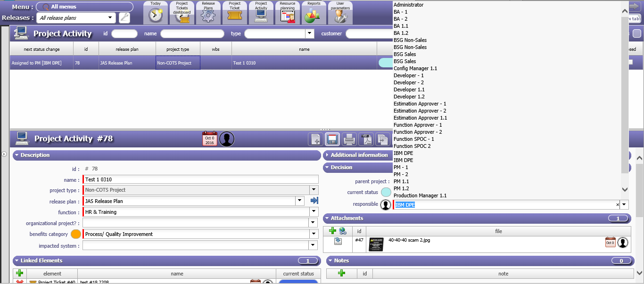
Task: Open the type filter dropdown arrow
Action: (x=310, y=33)
